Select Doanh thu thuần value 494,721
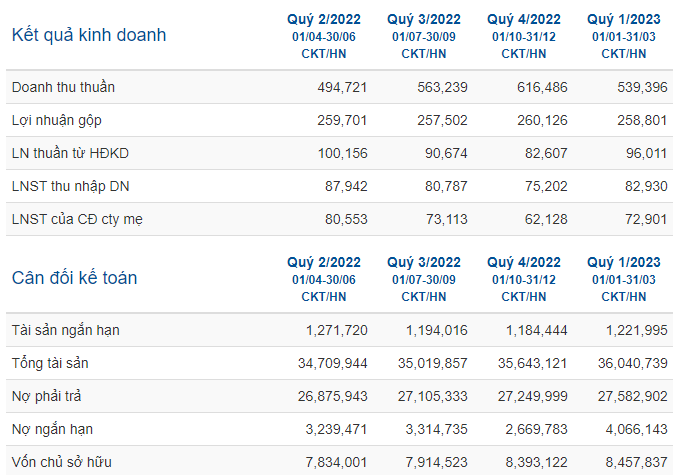The image size is (673, 475). click(x=342, y=88)
